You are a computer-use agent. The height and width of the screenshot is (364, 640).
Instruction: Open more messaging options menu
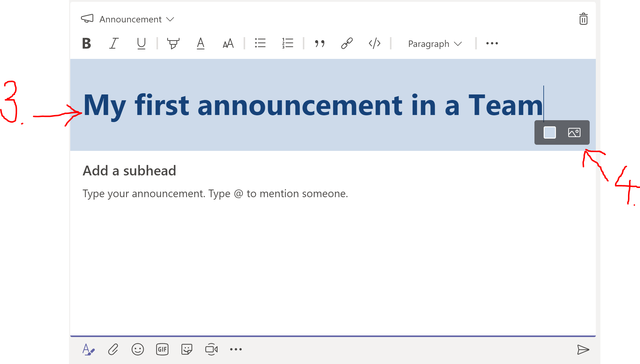tap(236, 349)
